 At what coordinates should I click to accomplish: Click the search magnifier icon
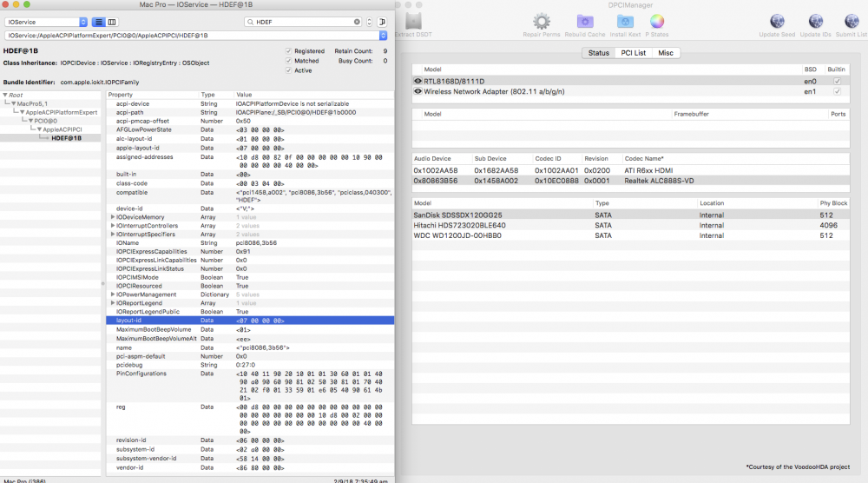click(x=250, y=23)
